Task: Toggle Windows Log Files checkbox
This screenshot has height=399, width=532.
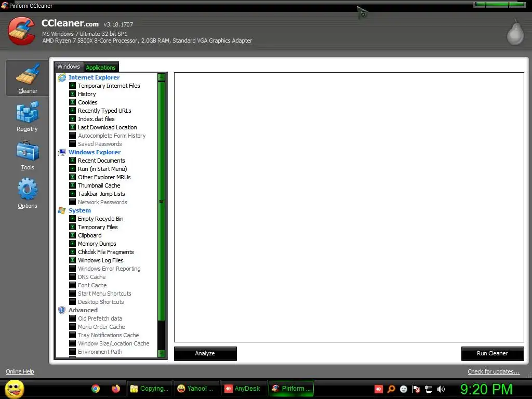Action: pos(72,260)
